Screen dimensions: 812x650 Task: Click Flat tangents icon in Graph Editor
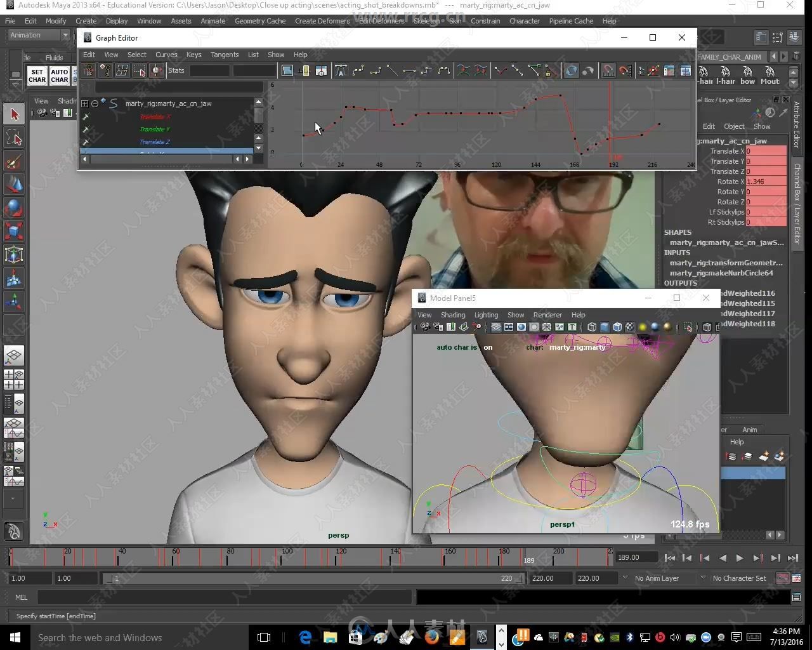[x=409, y=70]
